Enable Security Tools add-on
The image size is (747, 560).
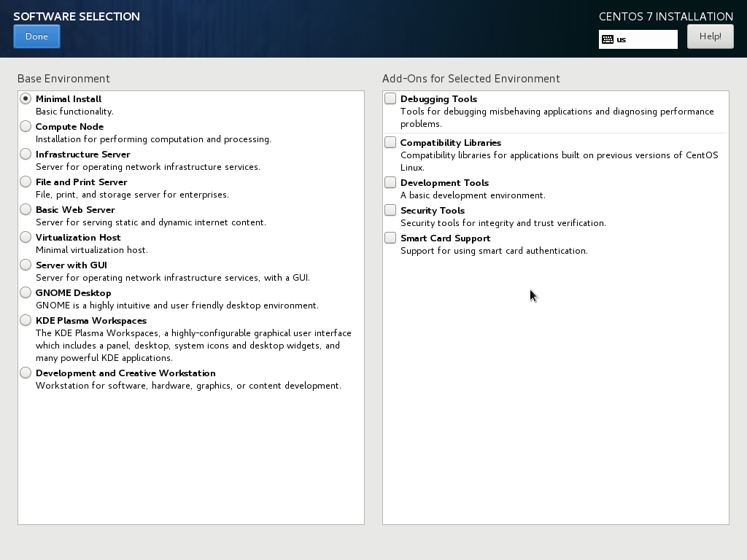click(x=390, y=210)
